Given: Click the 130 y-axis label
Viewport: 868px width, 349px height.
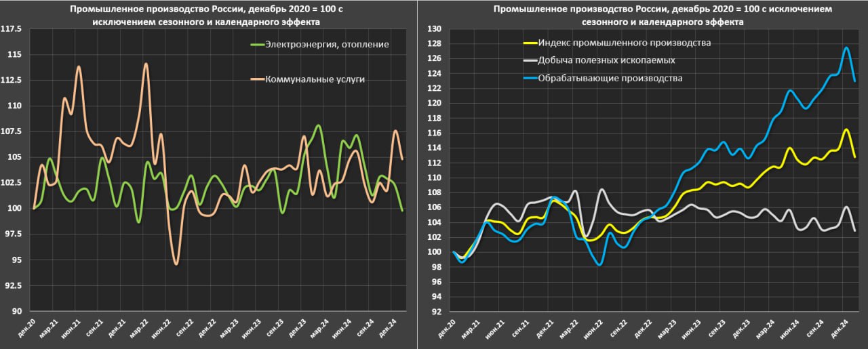Looking at the screenshot, I should tap(434, 29).
